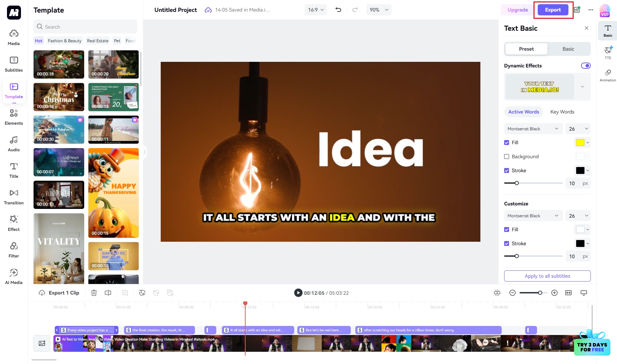This screenshot has width=617, height=364.
Task: Uncheck Active Words Stroke checkbox
Action: tap(507, 170)
